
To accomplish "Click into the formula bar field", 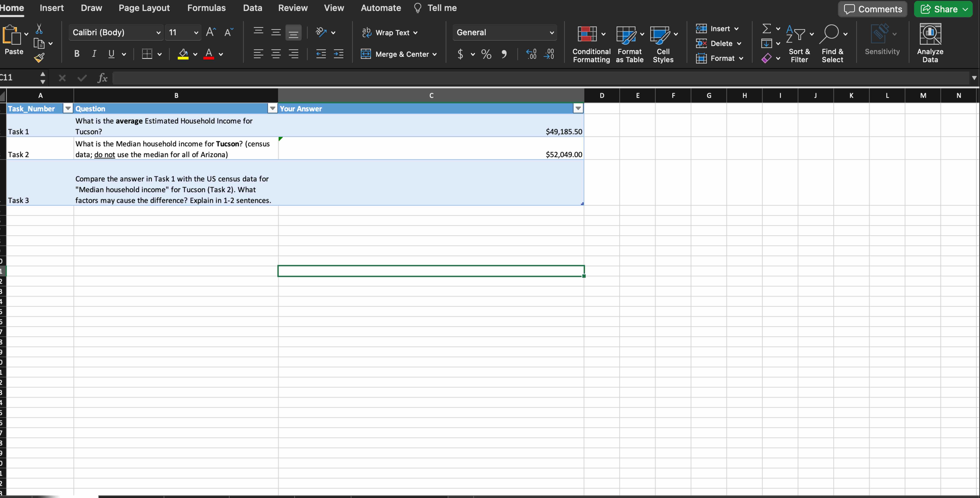I will click(x=533, y=78).
